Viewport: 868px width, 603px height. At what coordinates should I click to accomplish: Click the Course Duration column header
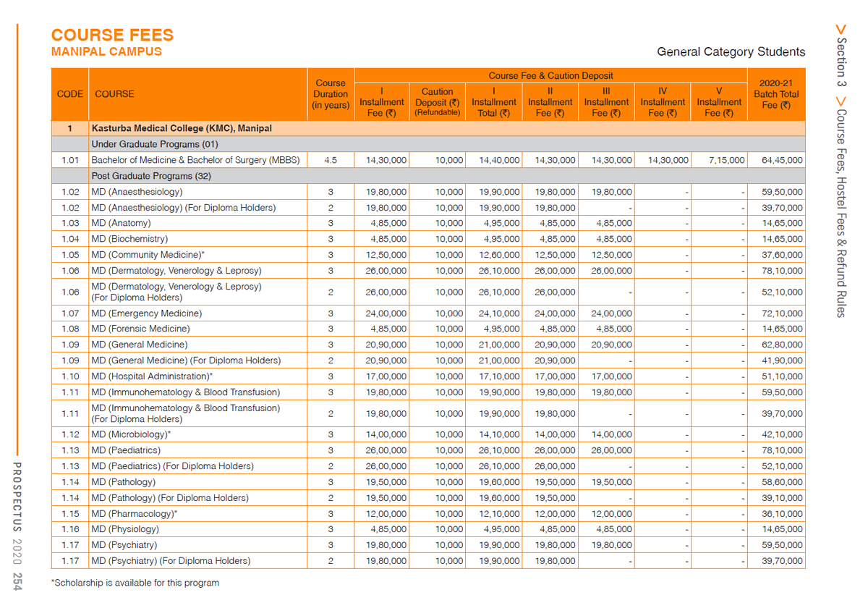(x=331, y=94)
